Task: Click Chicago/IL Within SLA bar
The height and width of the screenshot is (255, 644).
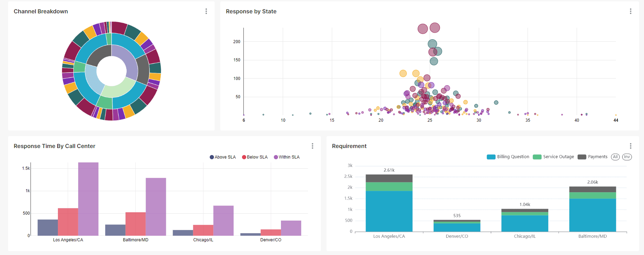Action: pyautogui.click(x=223, y=220)
